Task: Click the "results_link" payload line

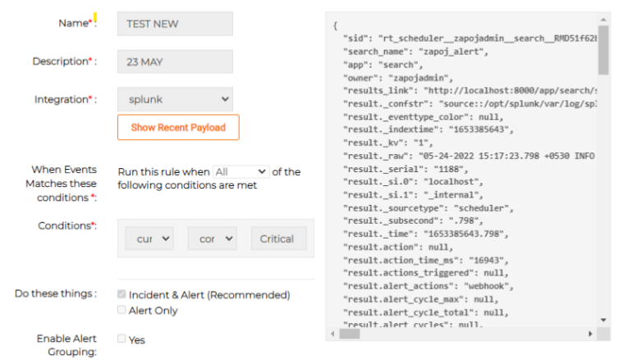Action: tap(470, 91)
